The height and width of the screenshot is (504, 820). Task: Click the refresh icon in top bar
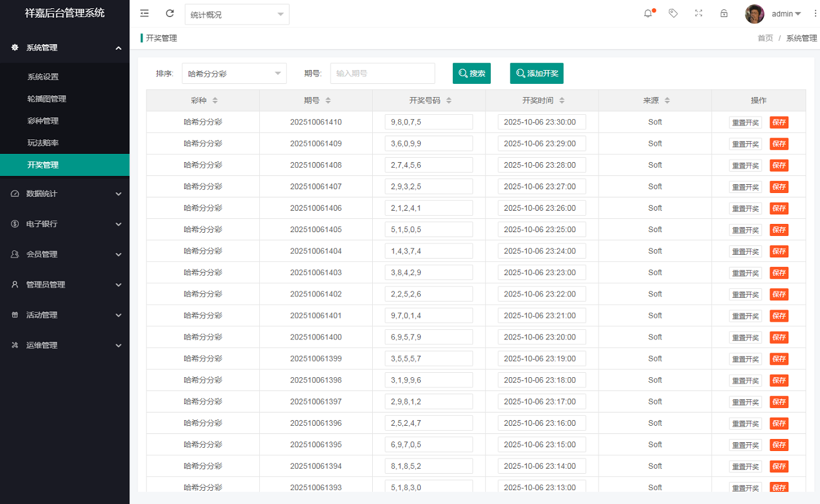tap(170, 13)
